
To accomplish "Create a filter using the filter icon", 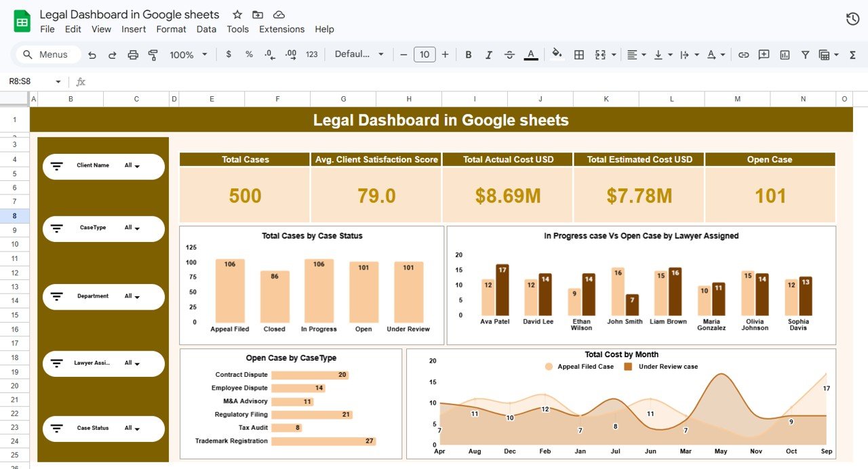I will pos(806,54).
